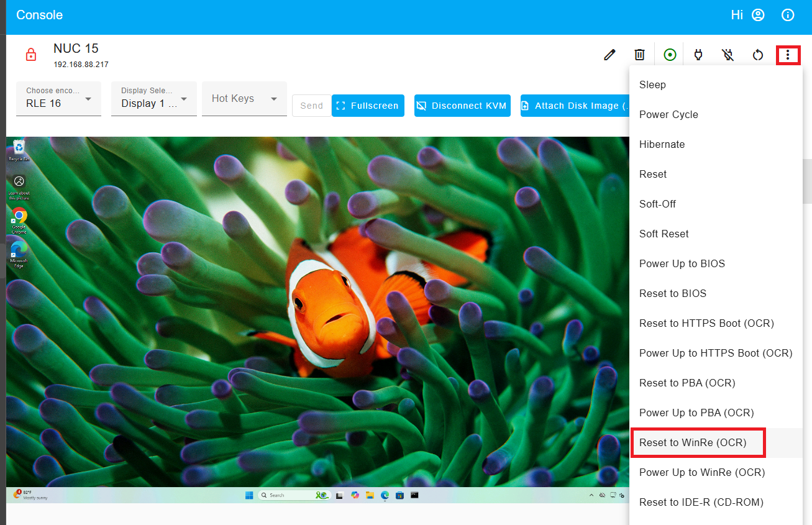Expand the Hot Keys dropdown
The height and width of the screenshot is (525, 812).
point(244,99)
